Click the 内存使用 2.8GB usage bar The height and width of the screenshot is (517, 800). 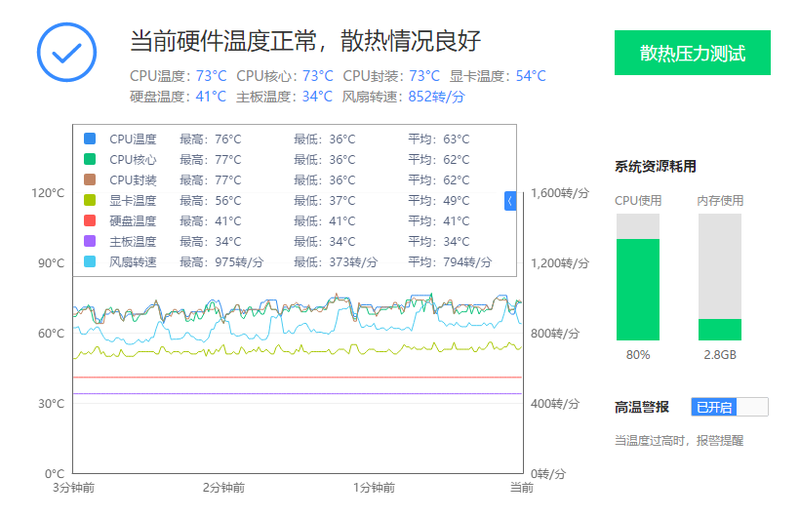tap(720, 277)
